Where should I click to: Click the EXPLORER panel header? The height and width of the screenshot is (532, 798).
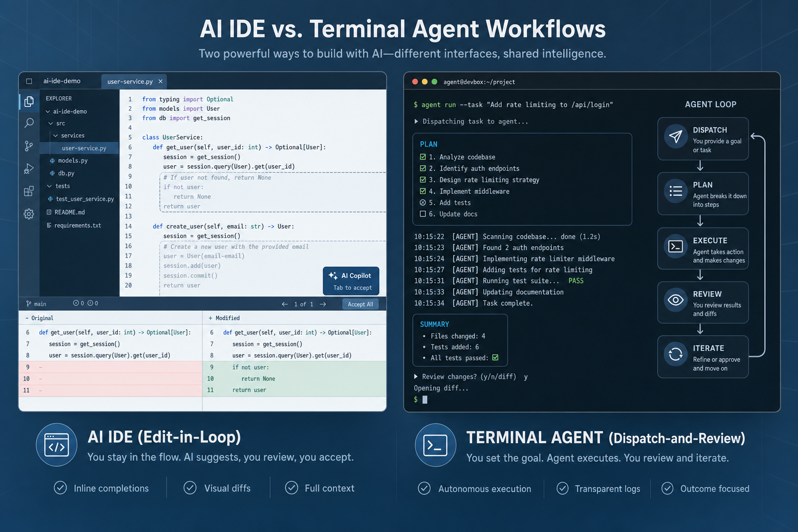click(x=59, y=98)
